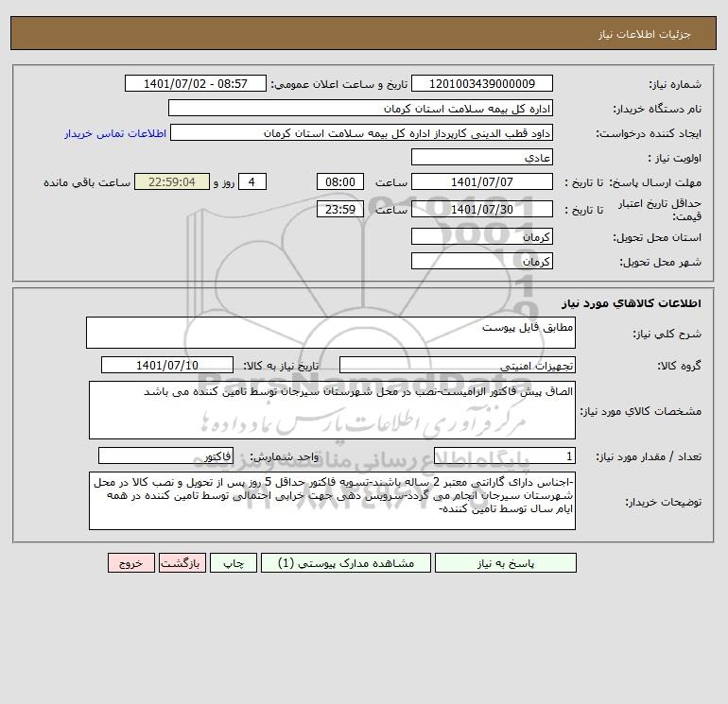Click the تاریخ نیاز به کالا label
The image size is (728, 704).
pyautogui.click(x=282, y=366)
